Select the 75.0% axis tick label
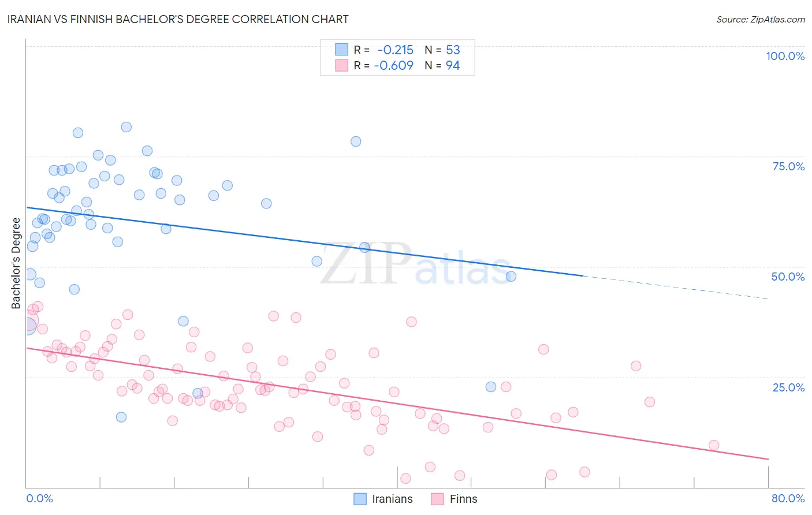Viewport: 812px width, 515px height. (x=789, y=166)
